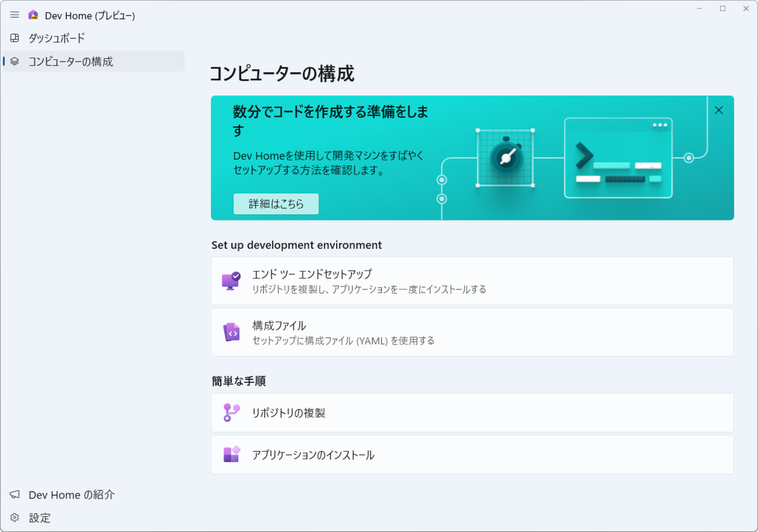Open the hamburger navigation menu

coord(14,14)
